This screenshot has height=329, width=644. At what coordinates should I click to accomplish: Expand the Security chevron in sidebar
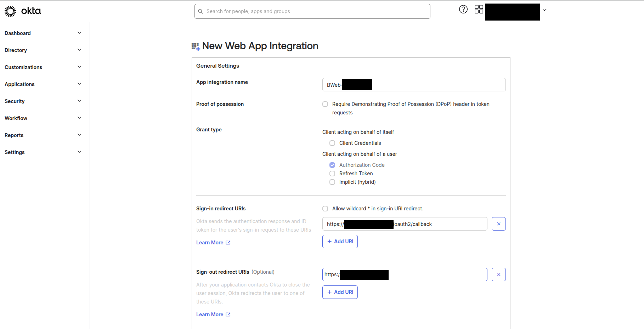click(79, 101)
